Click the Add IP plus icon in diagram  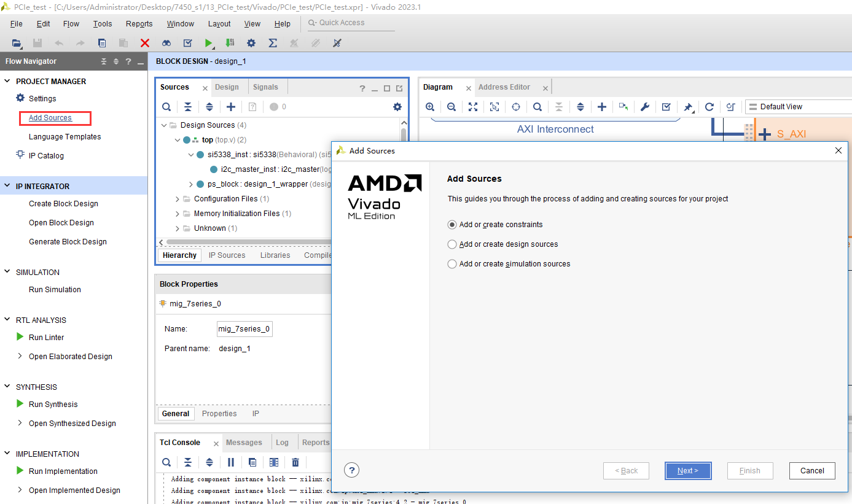coord(602,107)
